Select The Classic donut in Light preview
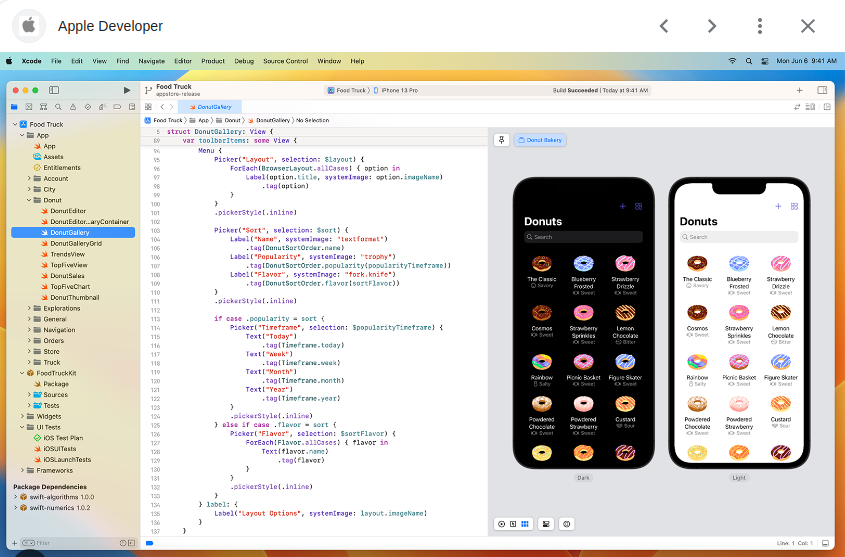Screen dimensions: 845x557 pyautogui.click(x=697, y=271)
